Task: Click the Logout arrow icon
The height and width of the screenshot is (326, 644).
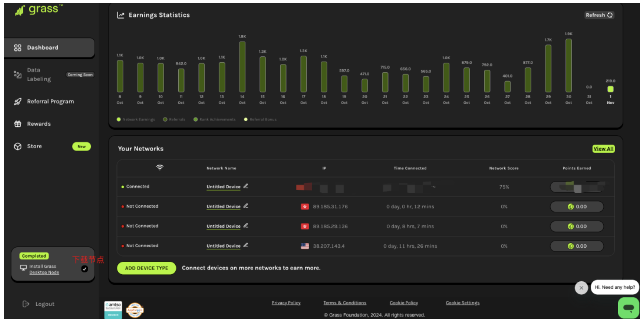Action: [x=26, y=304]
